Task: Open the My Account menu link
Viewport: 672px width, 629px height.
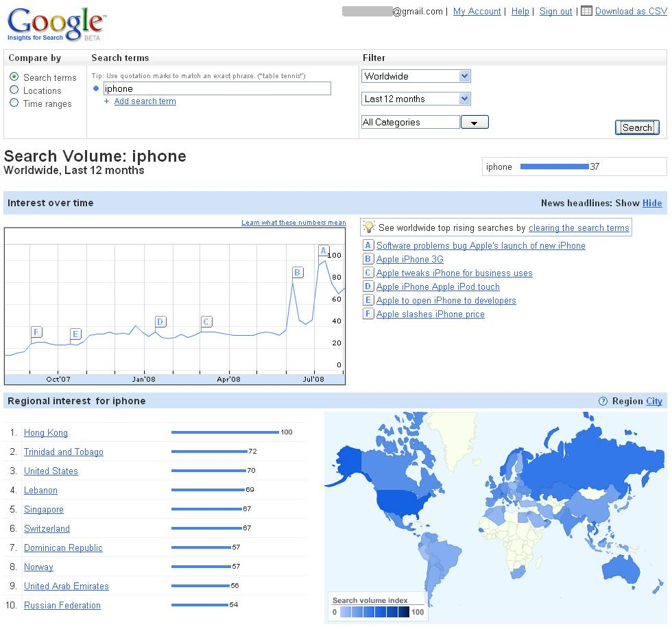Action: 477,12
